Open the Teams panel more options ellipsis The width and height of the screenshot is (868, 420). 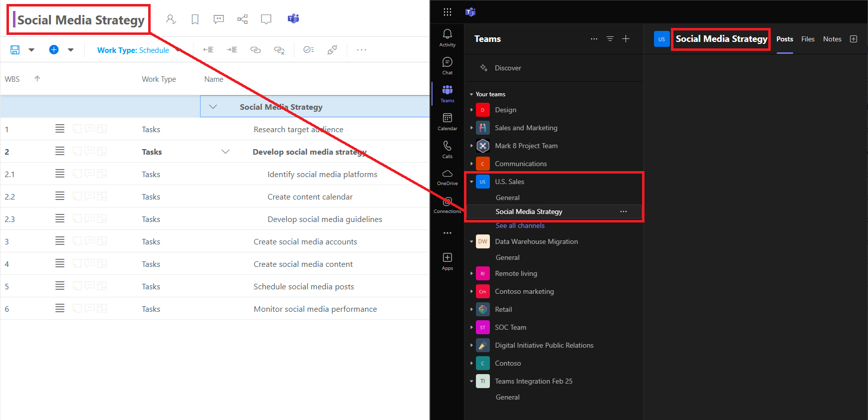click(x=594, y=39)
